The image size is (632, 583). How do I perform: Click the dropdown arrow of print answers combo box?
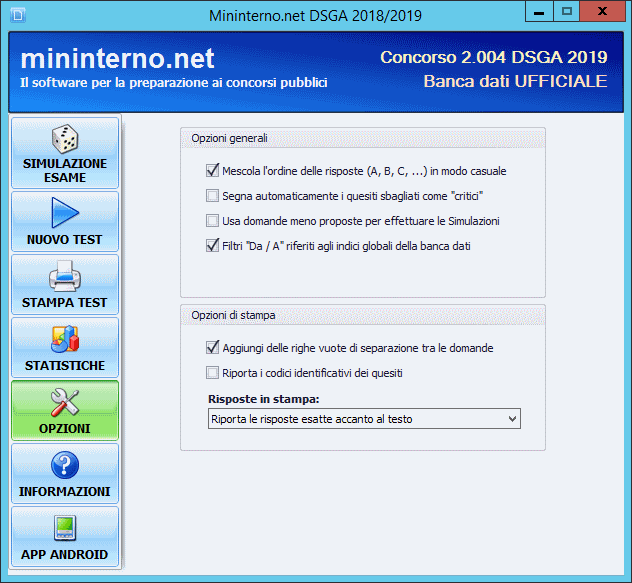pos(512,419)
